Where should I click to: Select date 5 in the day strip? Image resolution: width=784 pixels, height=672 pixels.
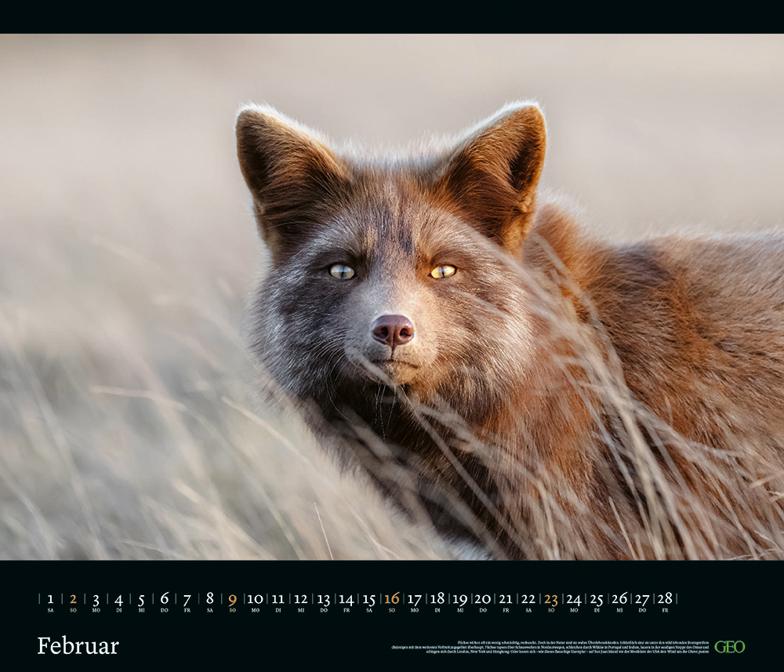(x=141, y=599)
